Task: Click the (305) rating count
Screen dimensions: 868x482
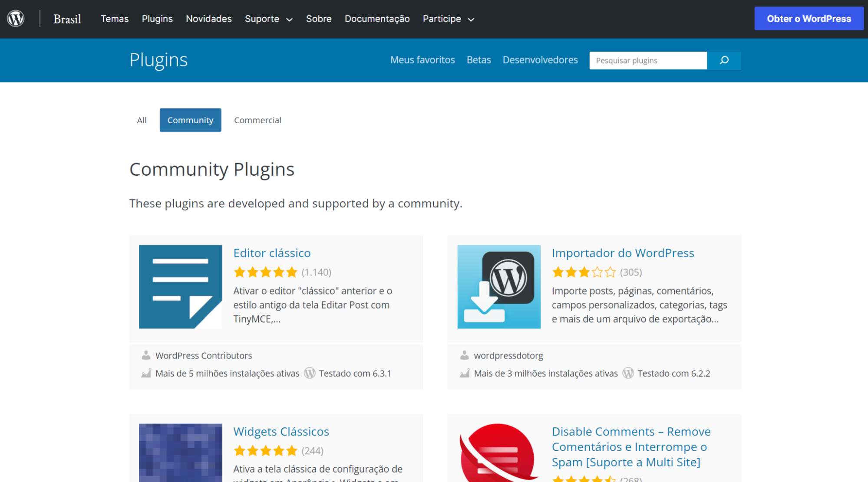Action: pos(631,272)
